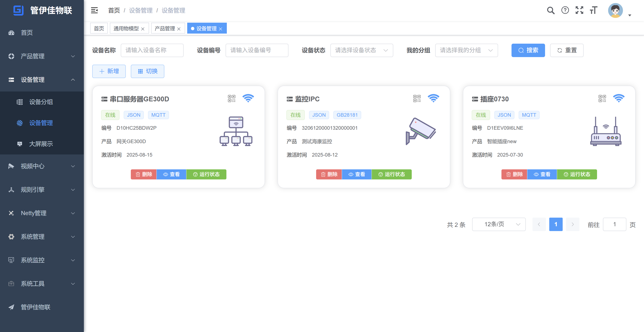Open the user avatar menu
The height and width of the screenshot is (332, 644).
pos(615,10)
